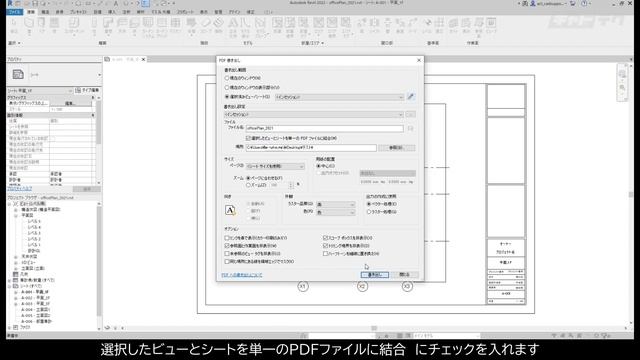Viewport: 640px width, 360px height.
Task: Click the Export button in PDF dialog
Action: 375,275
